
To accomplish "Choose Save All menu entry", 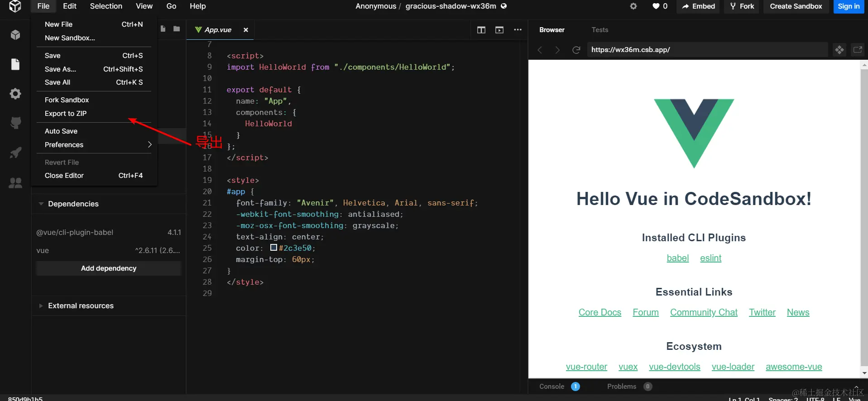I will (x=94, y=82).
